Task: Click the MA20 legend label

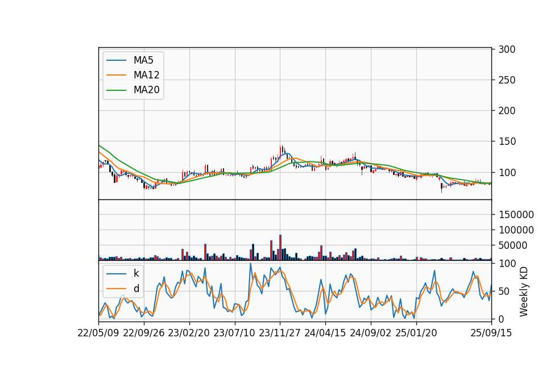Action: point(146,90)
